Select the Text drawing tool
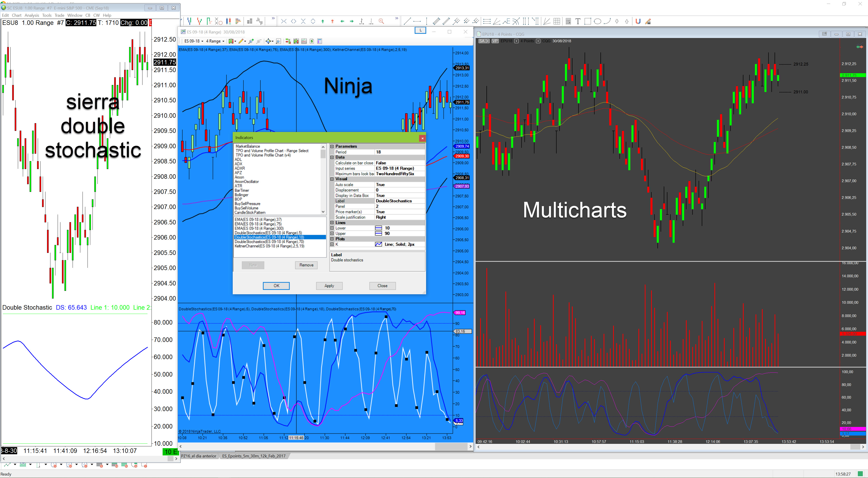This screenshot has height=478, width=868. click(578, 21)
